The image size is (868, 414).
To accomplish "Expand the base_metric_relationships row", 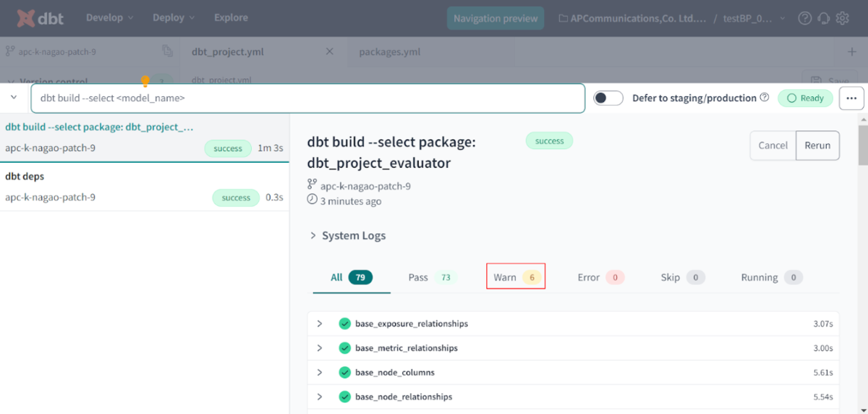I will point(320,348).
